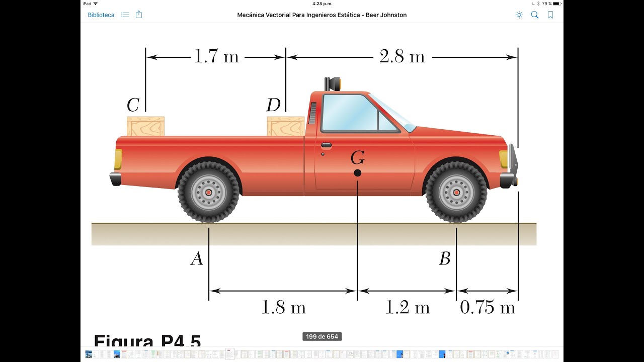Bookmark this page with ribbon icon
The height and width of the screenshot is (362, 644).
550,15
